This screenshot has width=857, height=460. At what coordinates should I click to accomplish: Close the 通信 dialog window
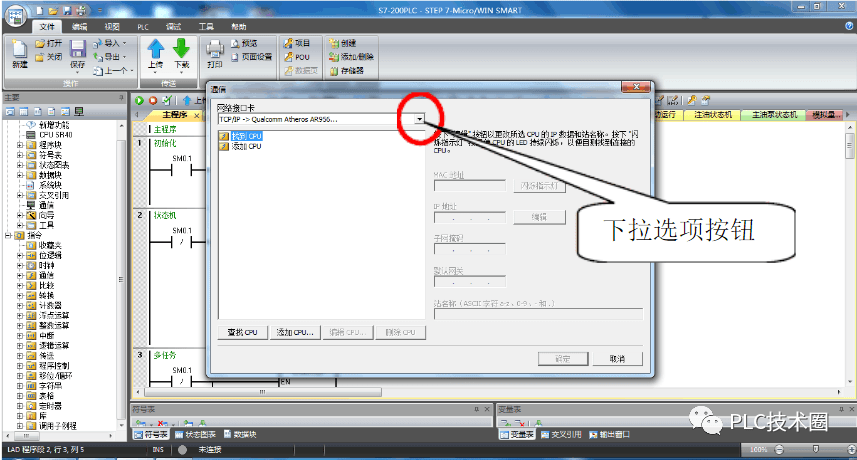point(636,87)
